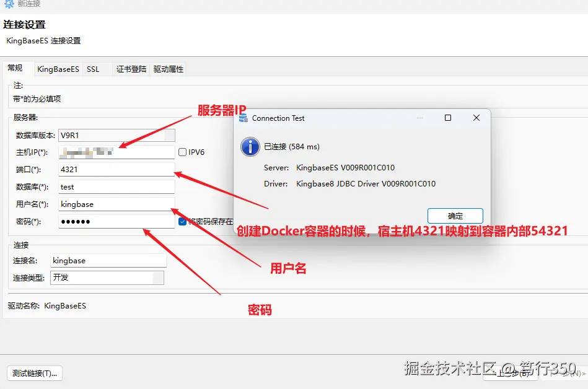Screen dimensions: 588x389
Task: Click the 用户名 field containing kingbase
Action: pyautogui.click(x=116, y=204)
